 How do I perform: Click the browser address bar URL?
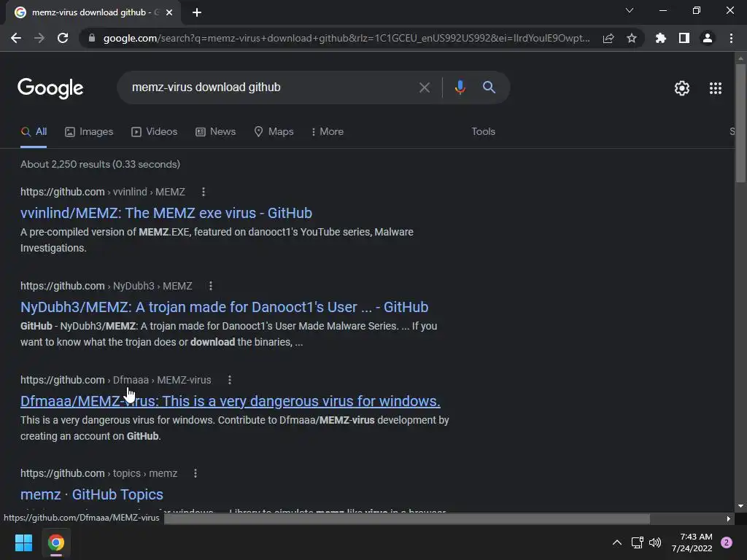tap(347, 38)
